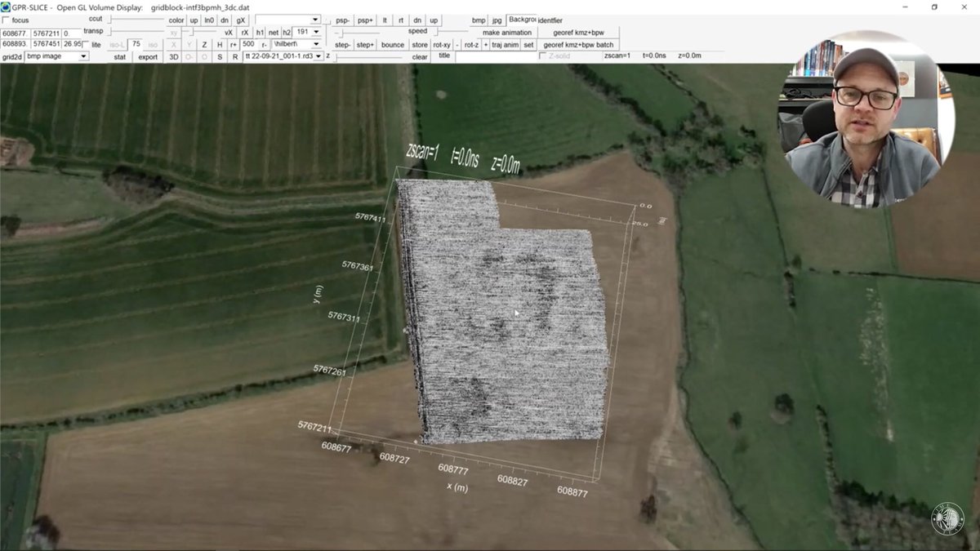Tick the Z-solid checkbox
Viewport: 980px width, 551px height.
(x=543, y=56)
